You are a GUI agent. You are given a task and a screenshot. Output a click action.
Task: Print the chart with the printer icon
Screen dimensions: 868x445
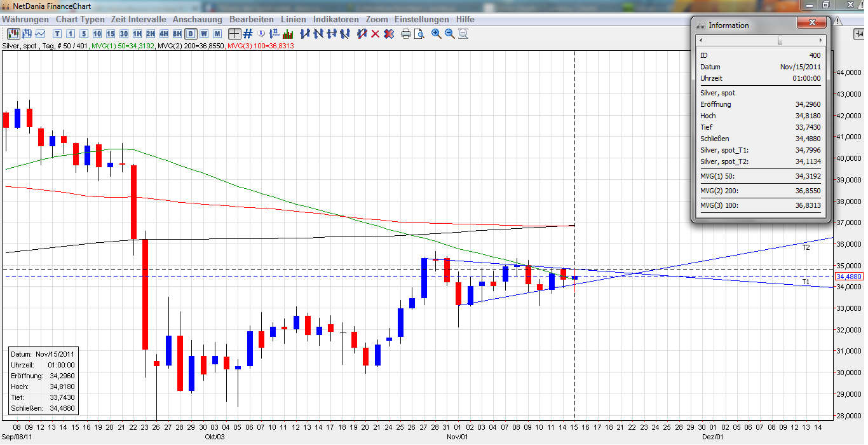pyautogui.click(x=406, y=34)
